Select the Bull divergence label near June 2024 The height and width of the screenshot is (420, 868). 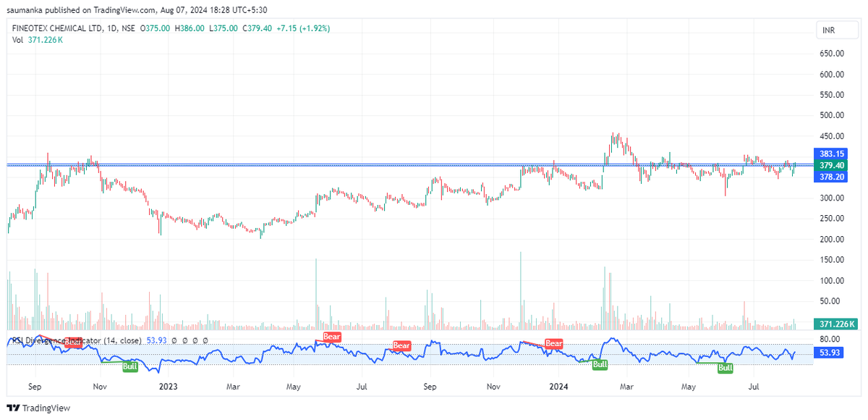(x=726, y=368)
